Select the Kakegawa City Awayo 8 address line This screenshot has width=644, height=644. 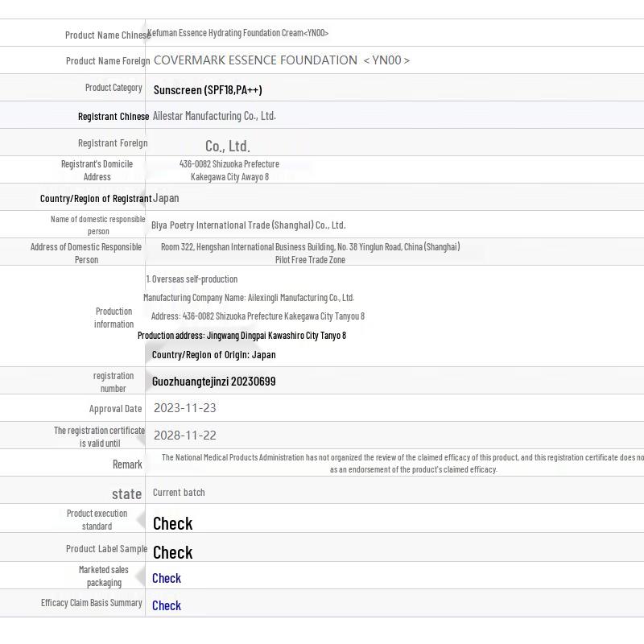229,177
